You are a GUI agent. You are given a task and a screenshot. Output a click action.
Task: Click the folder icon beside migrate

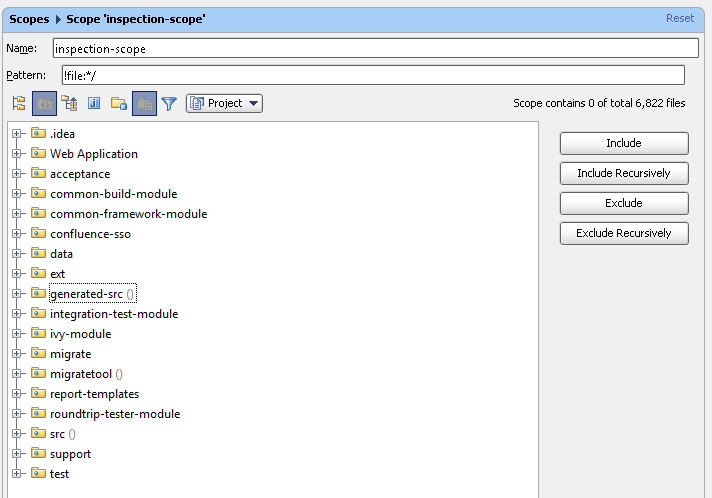click(38, 353)
